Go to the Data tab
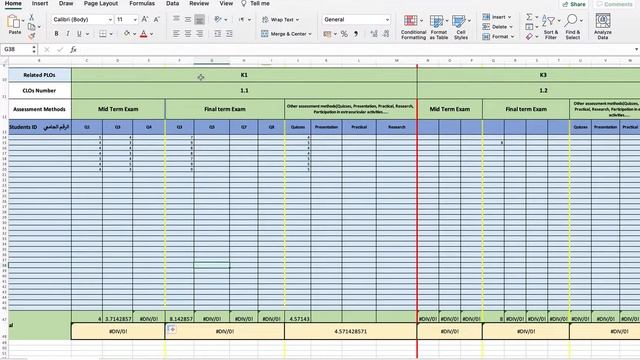The height and width of the screenshot is (360, 640). coord(172,3)
